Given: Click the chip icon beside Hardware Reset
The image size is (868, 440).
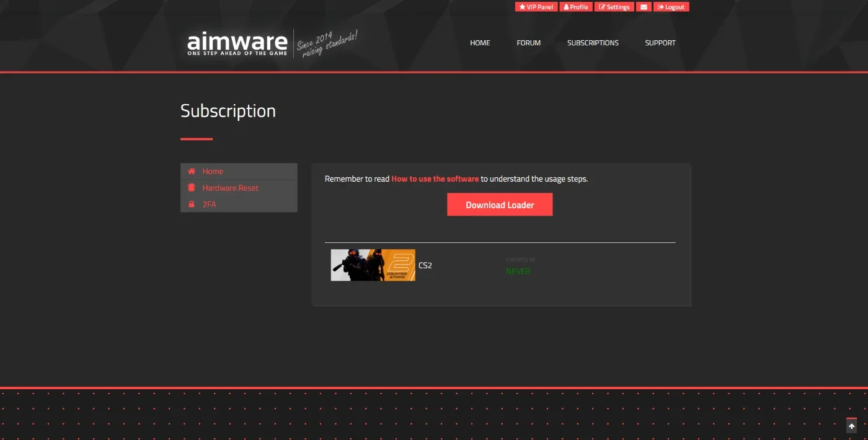Looking at the screenshot, I should (192, 188).
